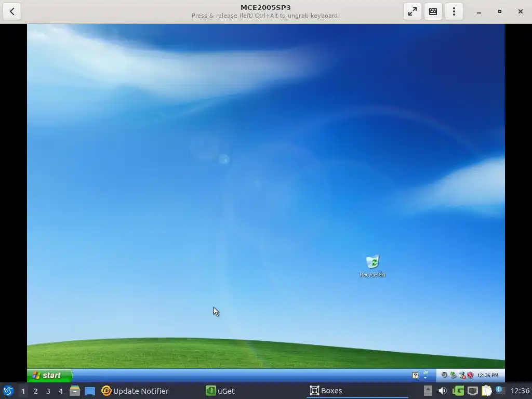Switch to workspace 4
Screen dimensions: 532x399
pos(61,391)
